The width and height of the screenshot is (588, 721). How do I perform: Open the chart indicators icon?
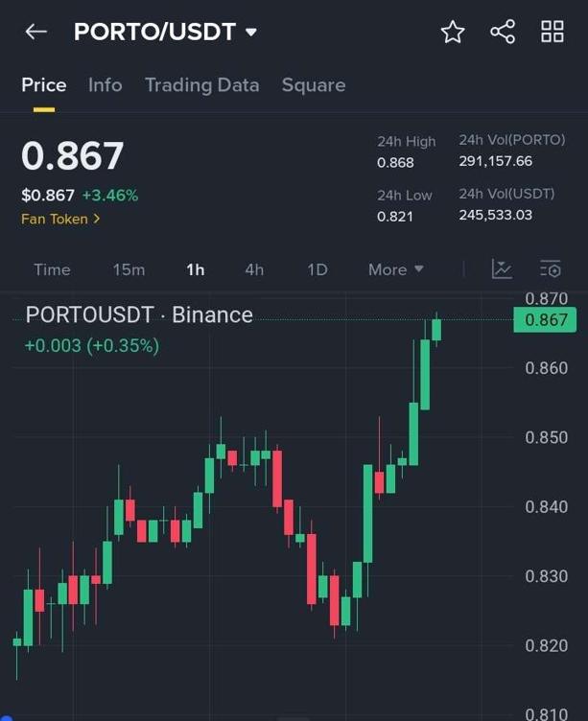(502, 269)
